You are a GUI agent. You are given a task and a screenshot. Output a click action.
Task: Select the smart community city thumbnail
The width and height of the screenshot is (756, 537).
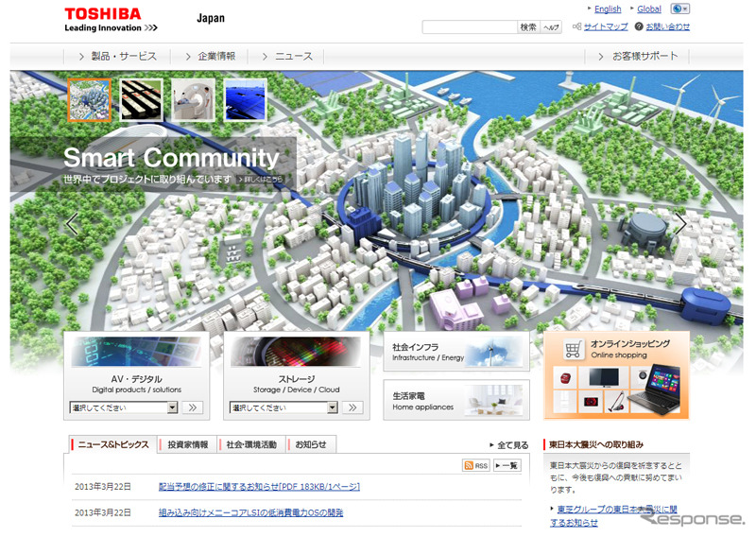click(90, 100)
